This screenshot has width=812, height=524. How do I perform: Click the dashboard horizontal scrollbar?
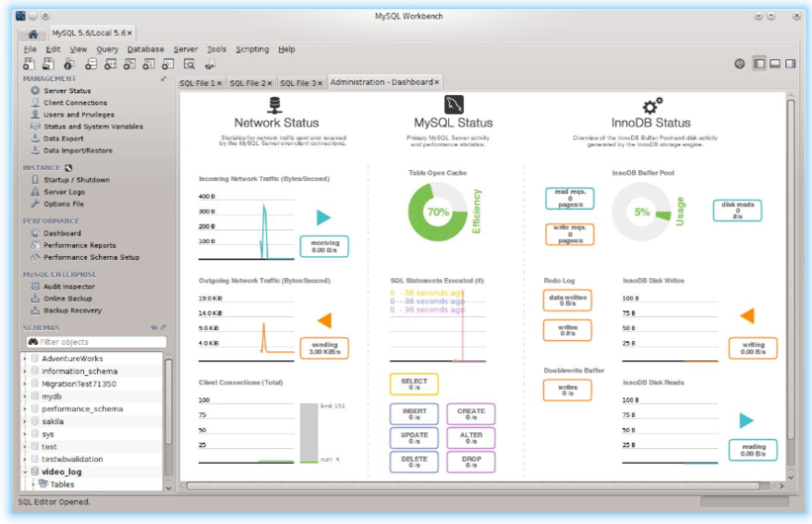click(x=472, y=486)
